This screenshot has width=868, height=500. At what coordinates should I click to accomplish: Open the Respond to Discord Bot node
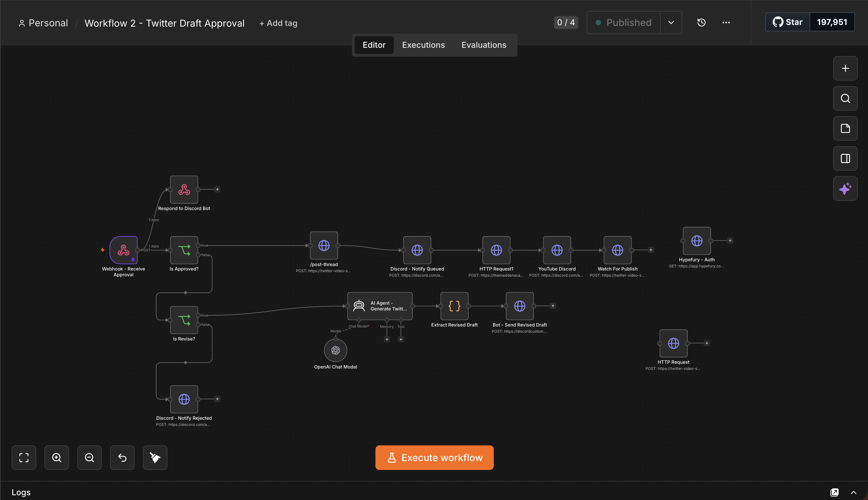click(x=184, y=190)
